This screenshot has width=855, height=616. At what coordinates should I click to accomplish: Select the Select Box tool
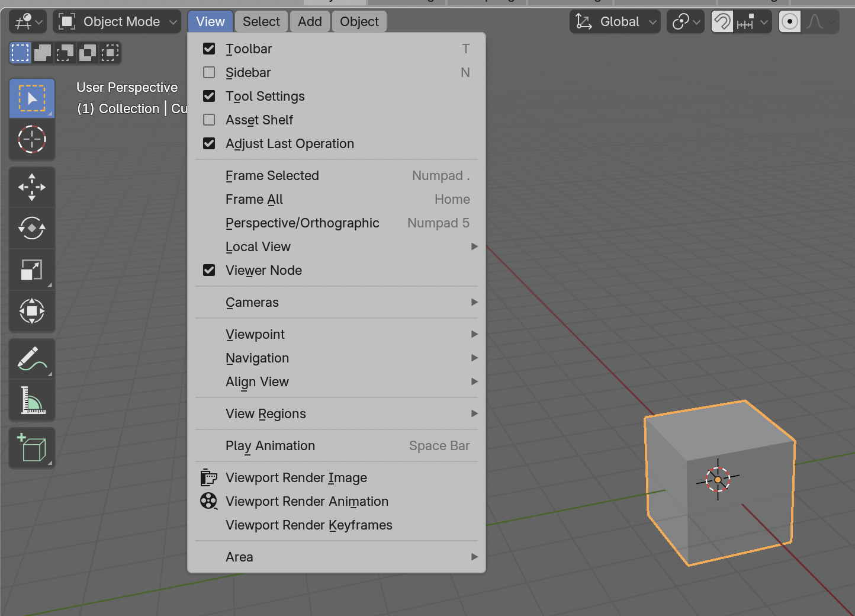coord(32,98)
